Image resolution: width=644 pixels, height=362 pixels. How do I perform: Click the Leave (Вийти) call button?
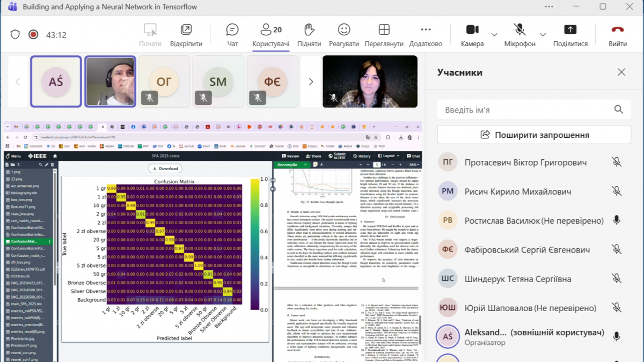coord(617,34)
